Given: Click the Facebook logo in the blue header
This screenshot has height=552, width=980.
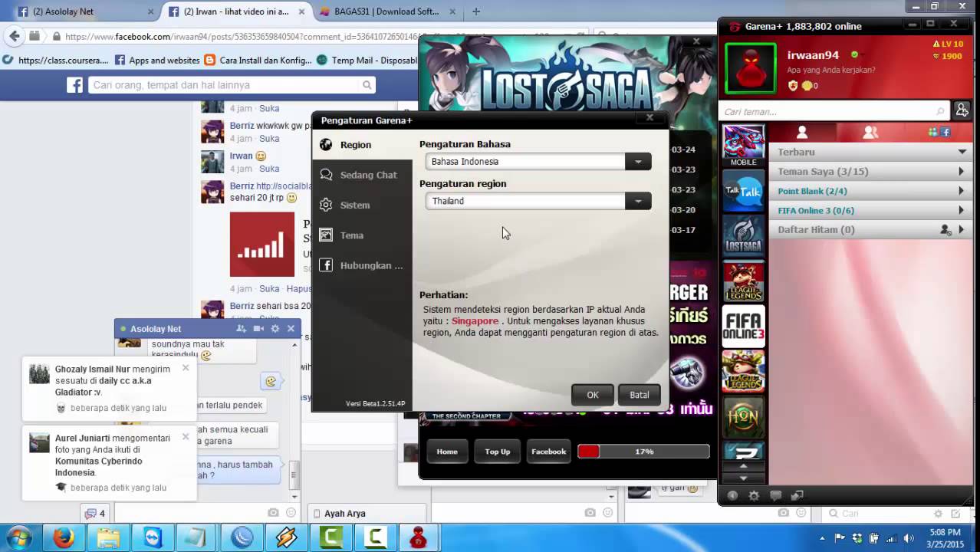Looking at the screenshot, I should pos(74,85).
